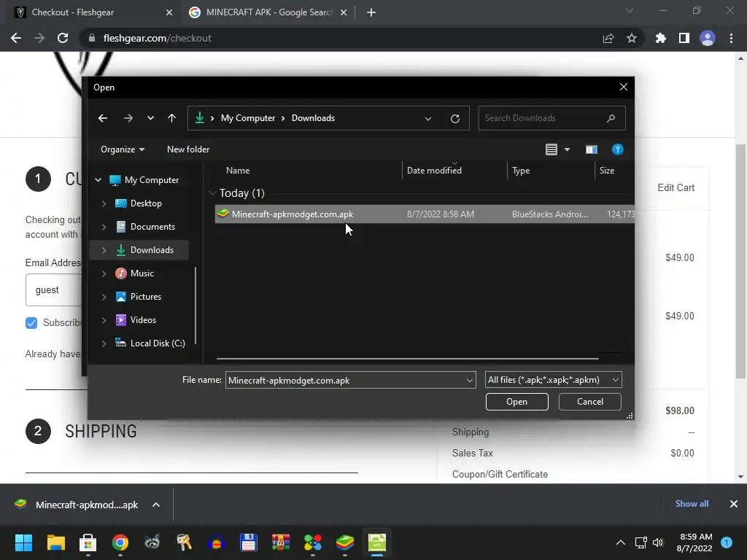Viewport: 747px width, 560px height.
Task: Expand the Downloads tree node
Action: coord(104,250)
